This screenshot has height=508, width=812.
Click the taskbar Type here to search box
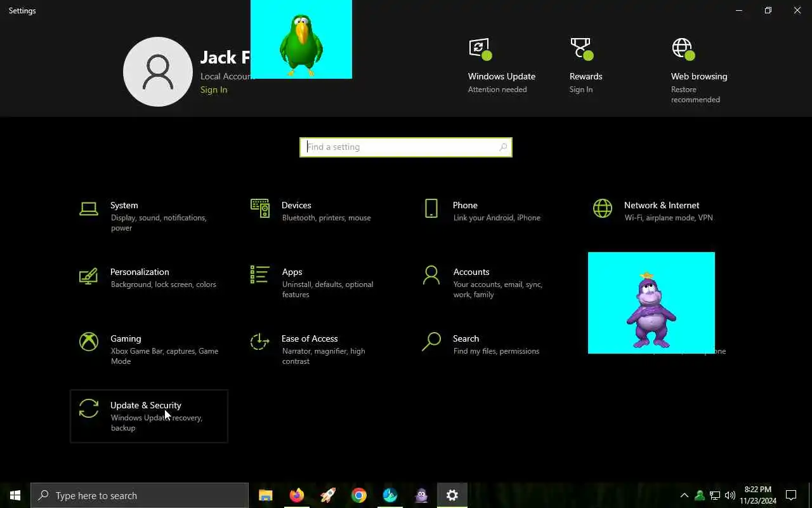coord(140,495)
